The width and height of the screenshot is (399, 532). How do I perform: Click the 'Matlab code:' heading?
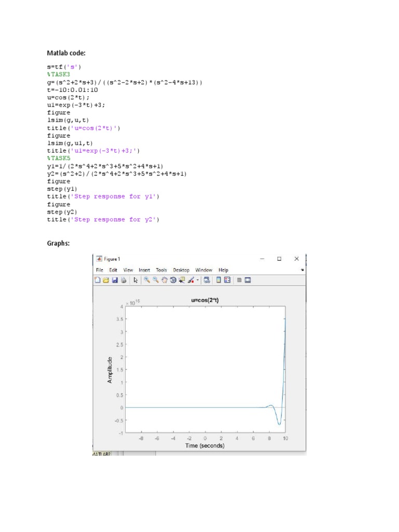(66, 53)
